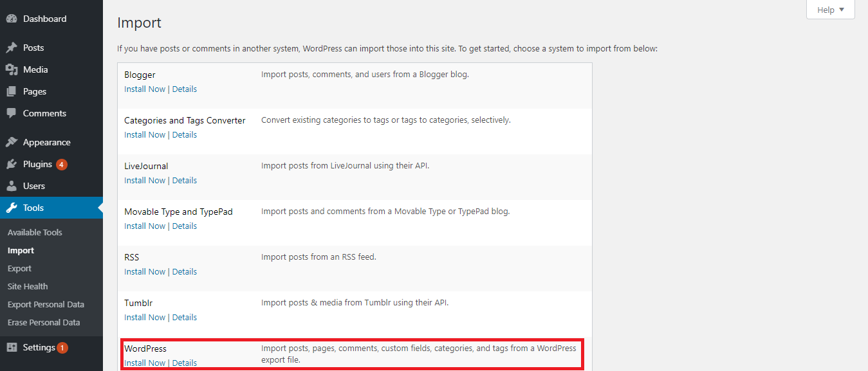Open the Media menu item
Viewport: 868px width, 371px height.
point(35,69)
